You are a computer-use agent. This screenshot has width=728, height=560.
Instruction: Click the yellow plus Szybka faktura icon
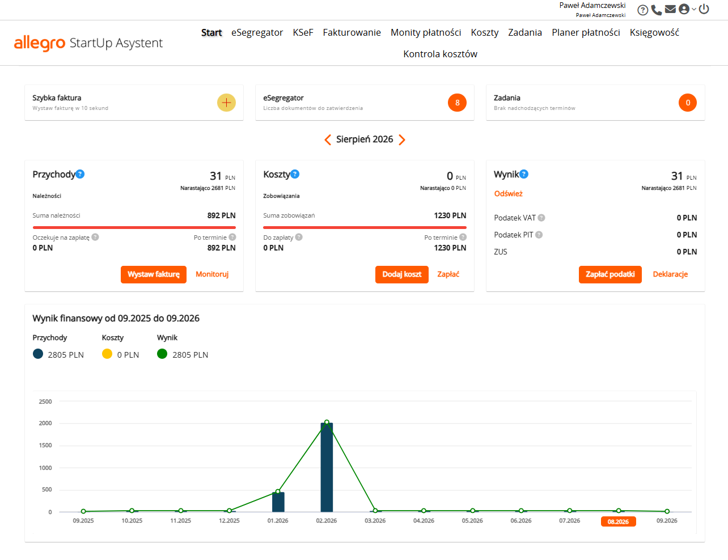pyautogui.click(x=226, y=103)
